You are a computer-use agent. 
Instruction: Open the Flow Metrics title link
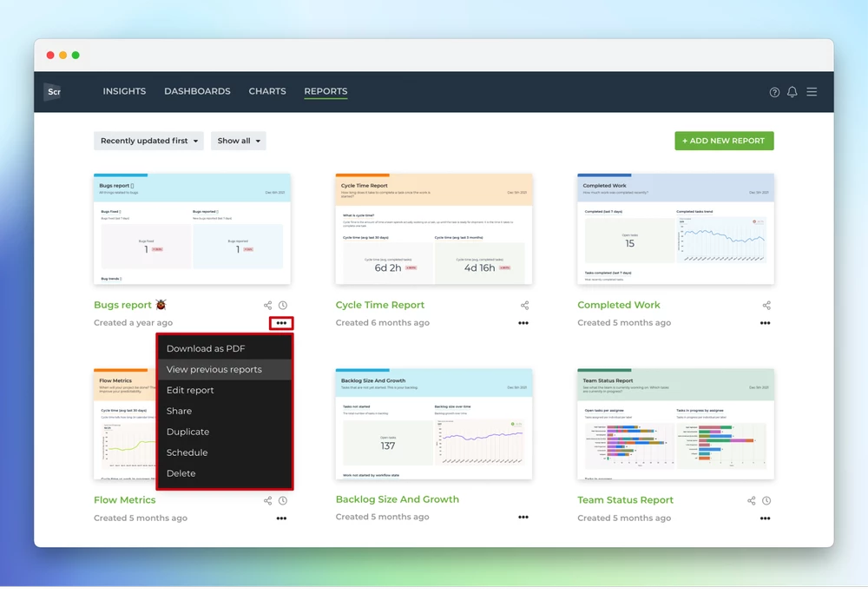(124, 500)
